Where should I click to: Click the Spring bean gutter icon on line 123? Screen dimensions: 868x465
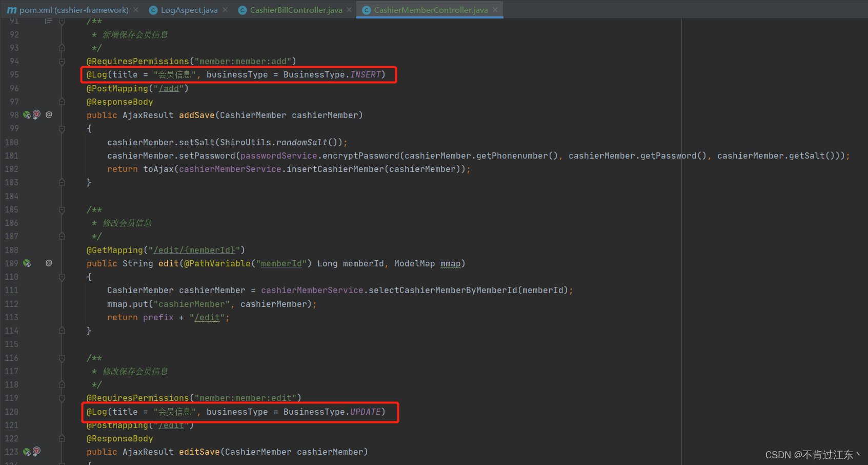click(x=27, y=452)
